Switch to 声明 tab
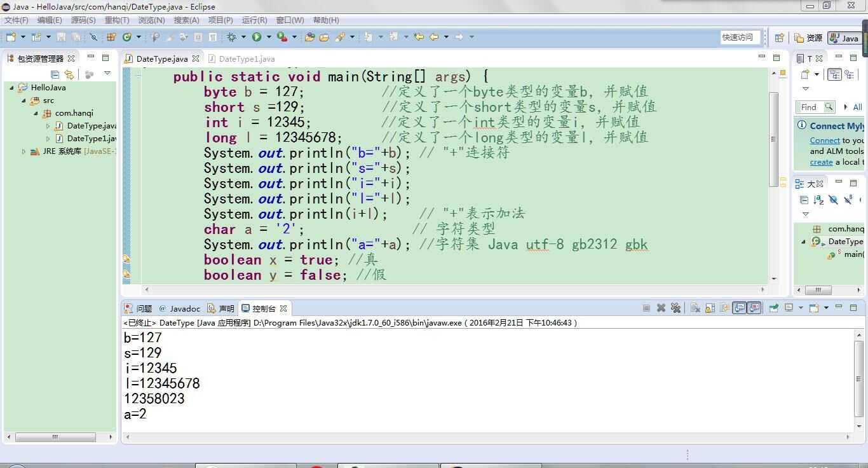Image resolution: width=868 pixels, height=468 pixels. point(221,308)
